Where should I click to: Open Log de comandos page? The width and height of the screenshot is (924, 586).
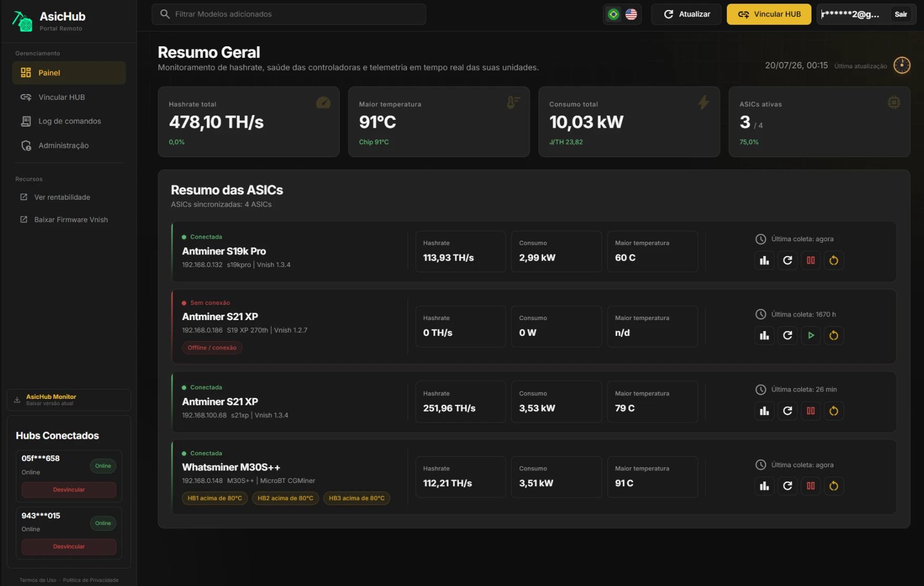69,121
